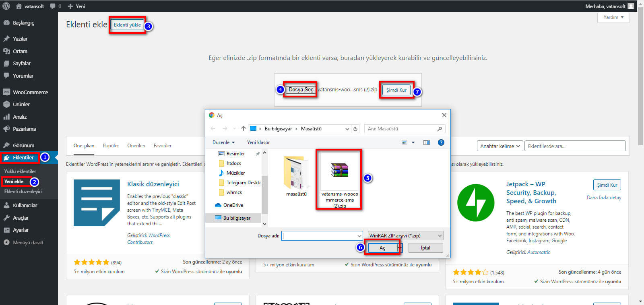Refresh the Masaüstü folder listing

tap(355, 129)
